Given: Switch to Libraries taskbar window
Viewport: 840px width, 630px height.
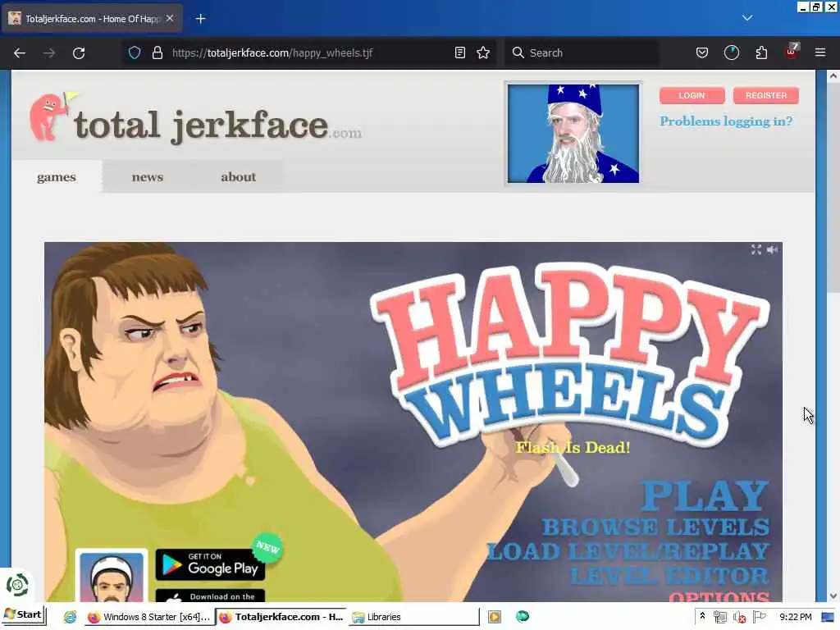Looking at the screenshot, I should pos(413,617).
